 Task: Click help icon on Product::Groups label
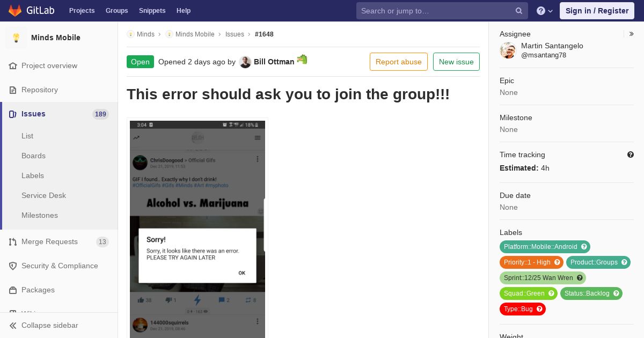624,262
